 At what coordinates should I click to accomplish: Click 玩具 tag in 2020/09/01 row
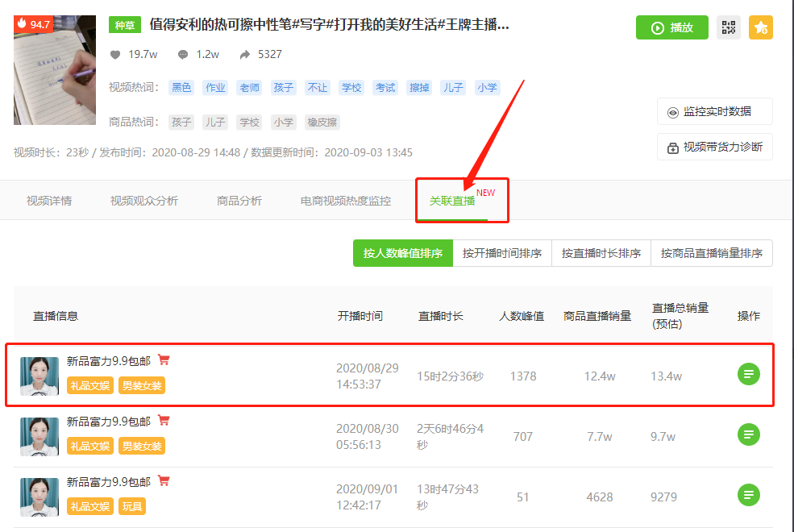[132, 506]
